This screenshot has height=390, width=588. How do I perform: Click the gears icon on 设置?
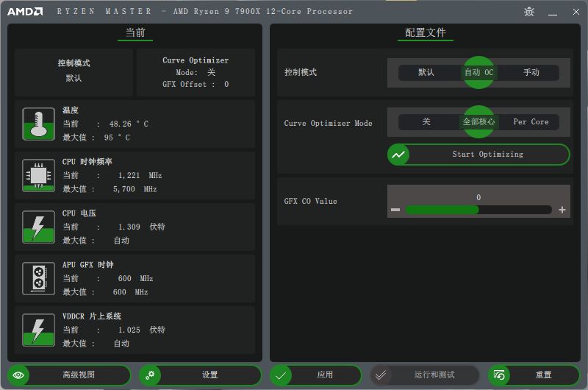(x=150, y=375)
